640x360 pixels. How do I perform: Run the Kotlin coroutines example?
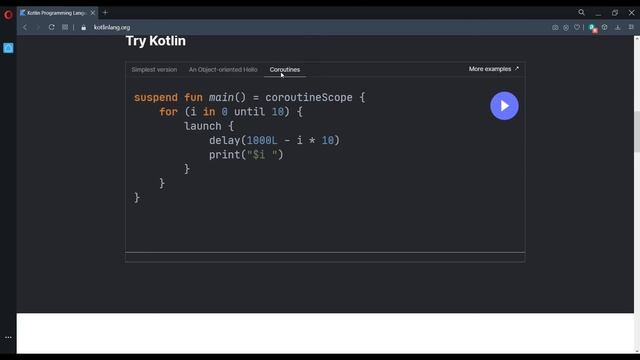click(504, 106)
